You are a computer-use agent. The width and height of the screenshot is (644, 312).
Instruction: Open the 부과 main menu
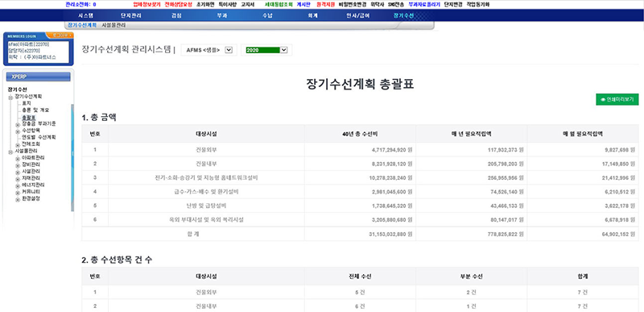[222, 15]
